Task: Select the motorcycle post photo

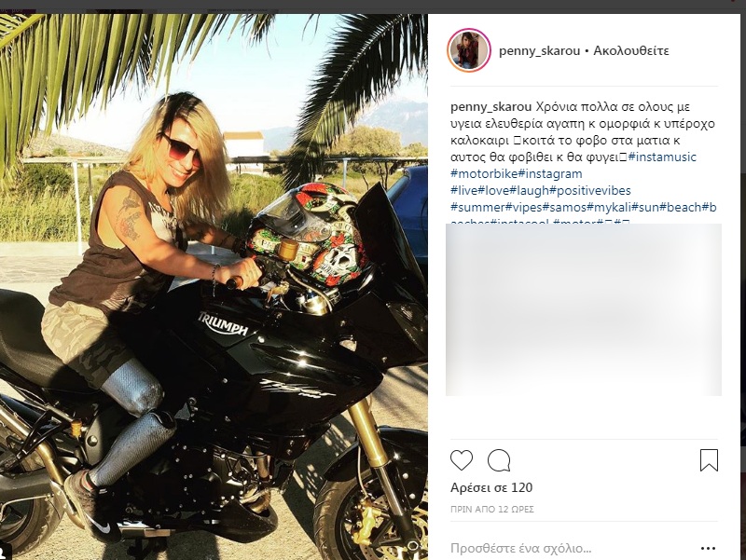Action: pyautogui.click(x=214, y=287)
